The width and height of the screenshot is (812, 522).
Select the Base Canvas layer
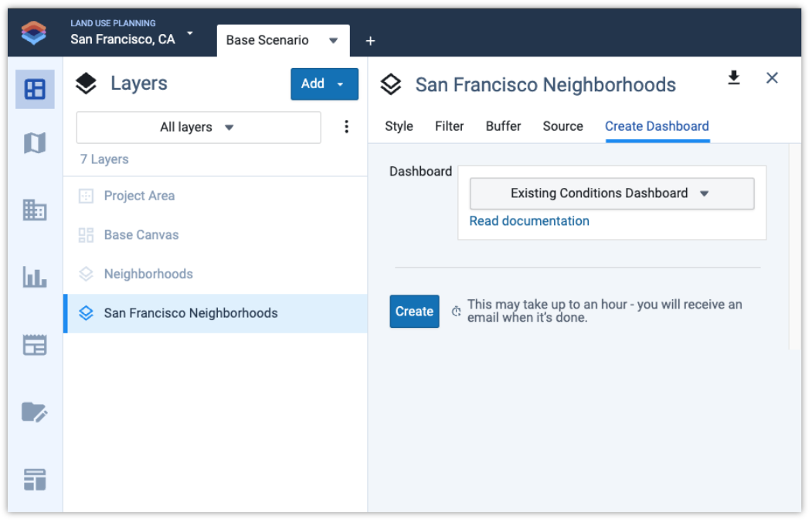pos(216,235)
